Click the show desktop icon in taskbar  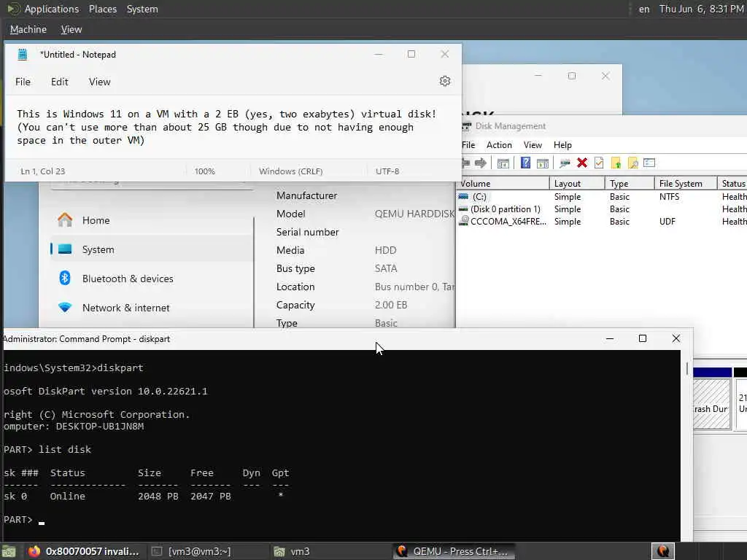click(9, 551)
